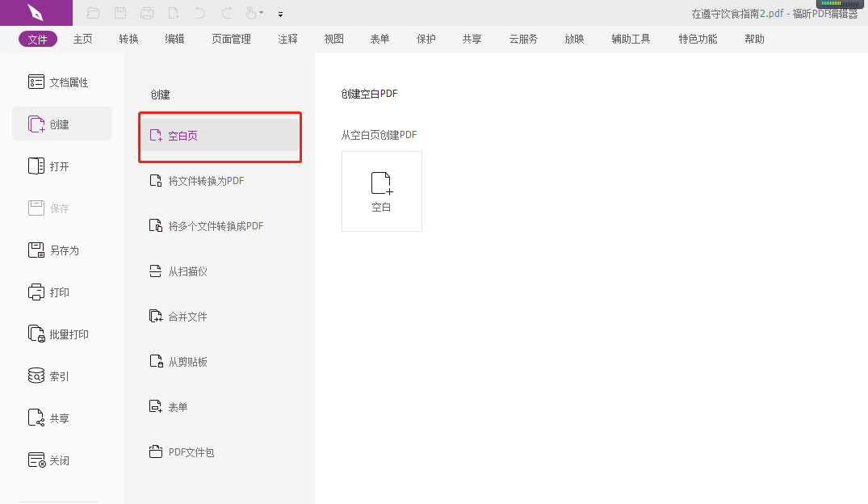This screenshot has height=504, width=868.
Task: Switch to the 特色功能 tab
Action: 698,38
